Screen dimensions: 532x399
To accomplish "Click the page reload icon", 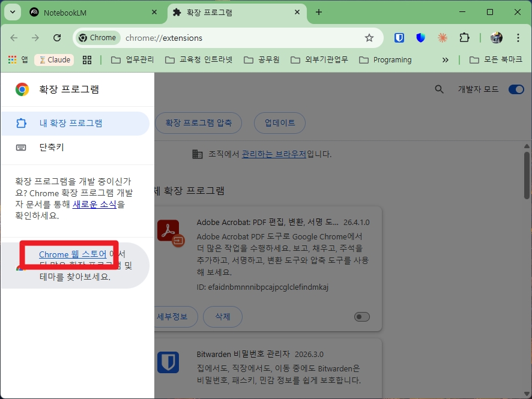I will (57, 37).
